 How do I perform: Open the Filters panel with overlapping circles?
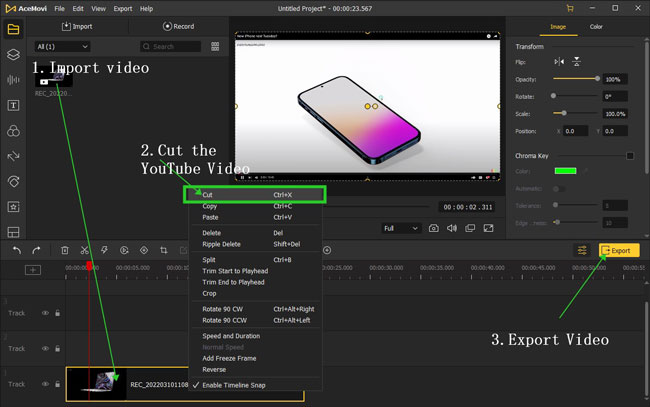tap(13, 131)
